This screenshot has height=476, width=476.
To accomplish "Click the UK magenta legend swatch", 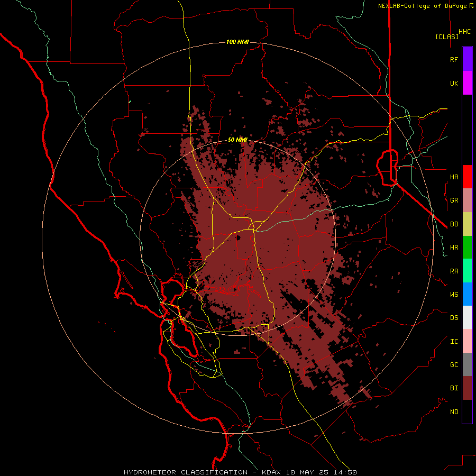I will tap(467, 83).
